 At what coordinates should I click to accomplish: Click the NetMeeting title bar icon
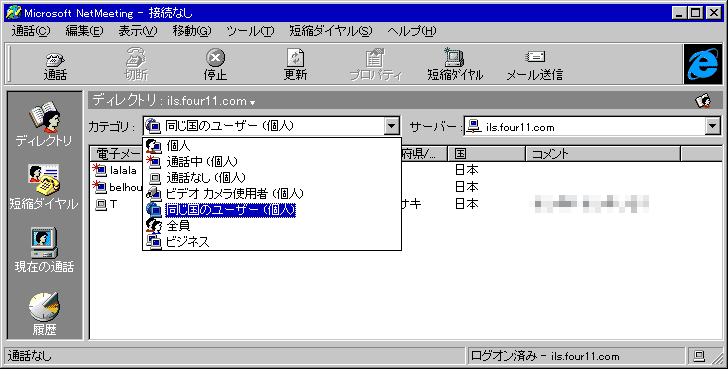click(x=13, y=13)
